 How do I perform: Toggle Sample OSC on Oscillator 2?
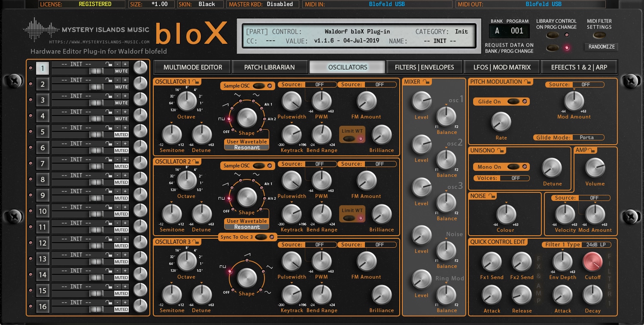(258, 166)
